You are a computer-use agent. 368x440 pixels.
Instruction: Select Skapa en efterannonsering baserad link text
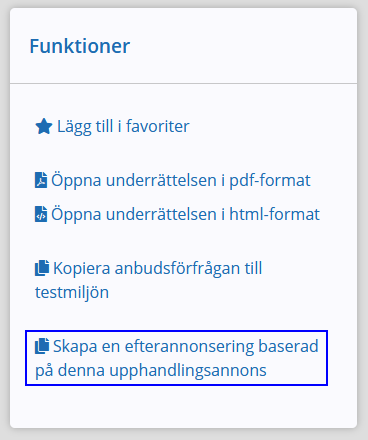(186, 346)
